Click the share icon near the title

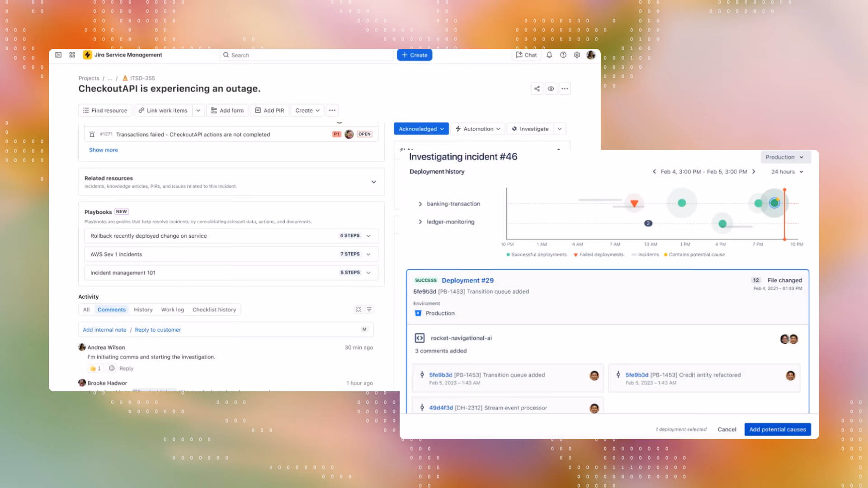pos(537,89)
